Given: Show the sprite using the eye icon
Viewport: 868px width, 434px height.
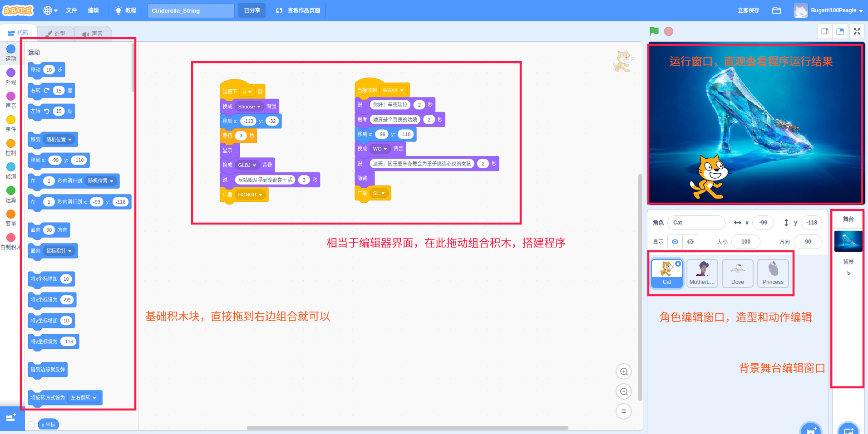Looking at the screenshot, I should pos(675,242).
